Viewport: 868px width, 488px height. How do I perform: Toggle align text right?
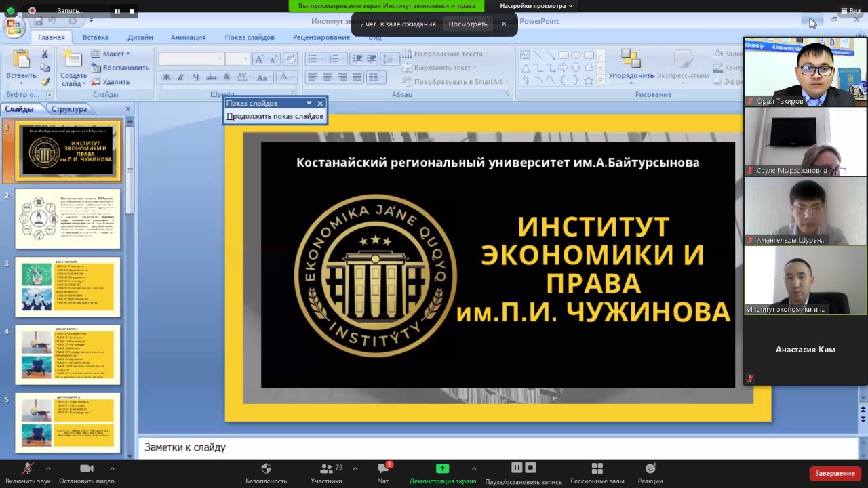pyautogui.click(x=342, y=77)
